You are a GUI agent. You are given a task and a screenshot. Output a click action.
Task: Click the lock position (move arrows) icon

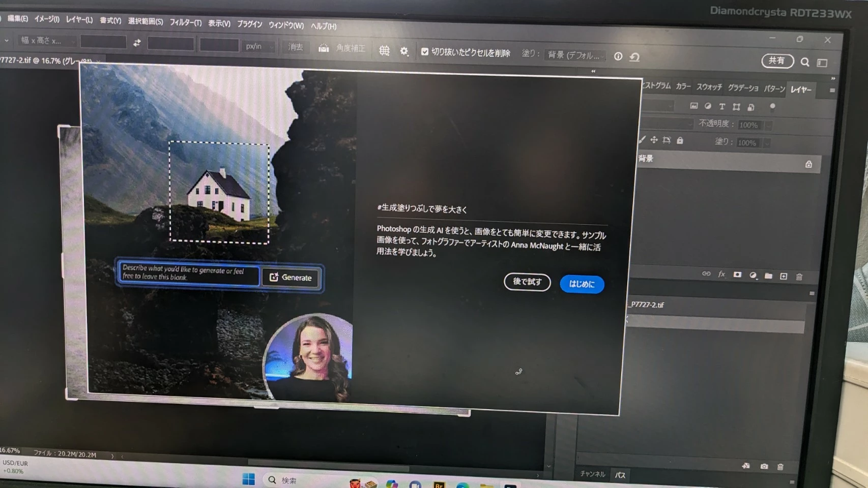tap(654, 140)
